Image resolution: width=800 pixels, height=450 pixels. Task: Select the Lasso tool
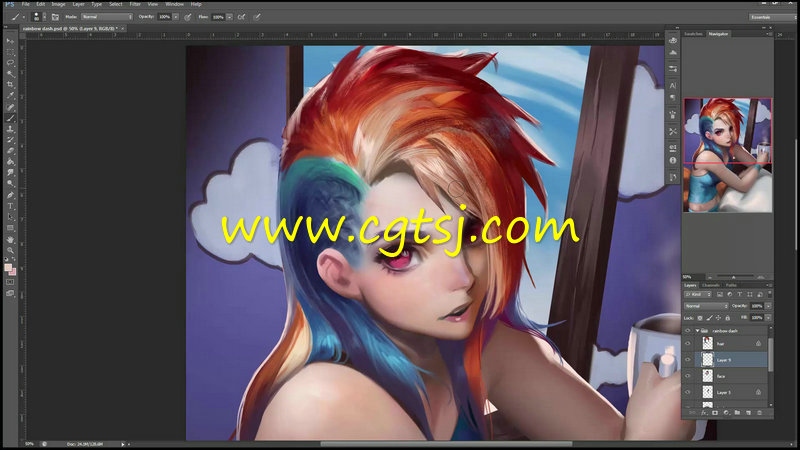pos(10,63)
